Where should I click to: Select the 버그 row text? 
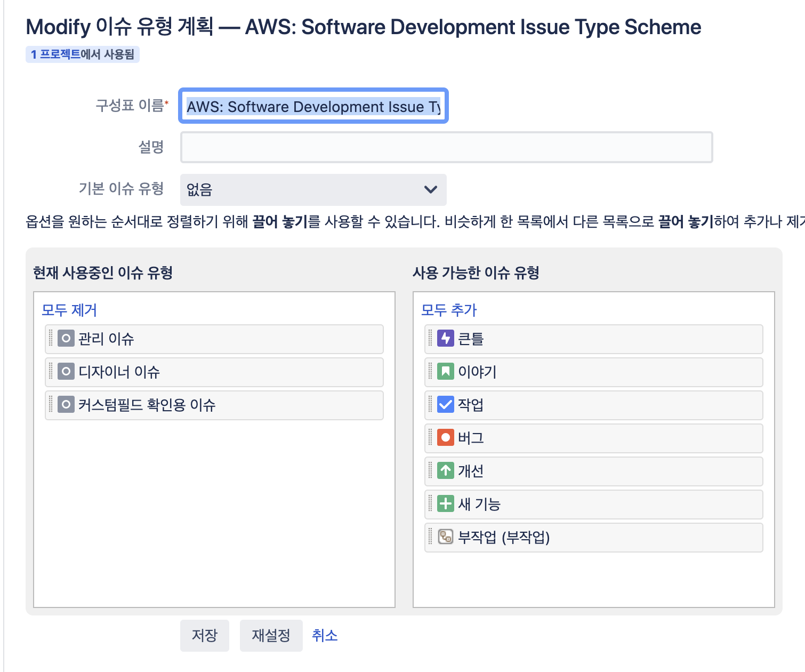(471, 438)
